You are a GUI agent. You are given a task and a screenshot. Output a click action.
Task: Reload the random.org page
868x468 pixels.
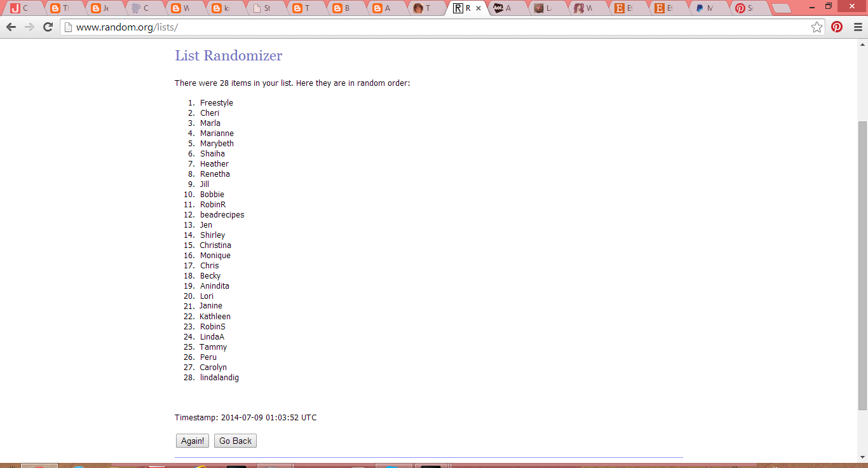point(48,27)
